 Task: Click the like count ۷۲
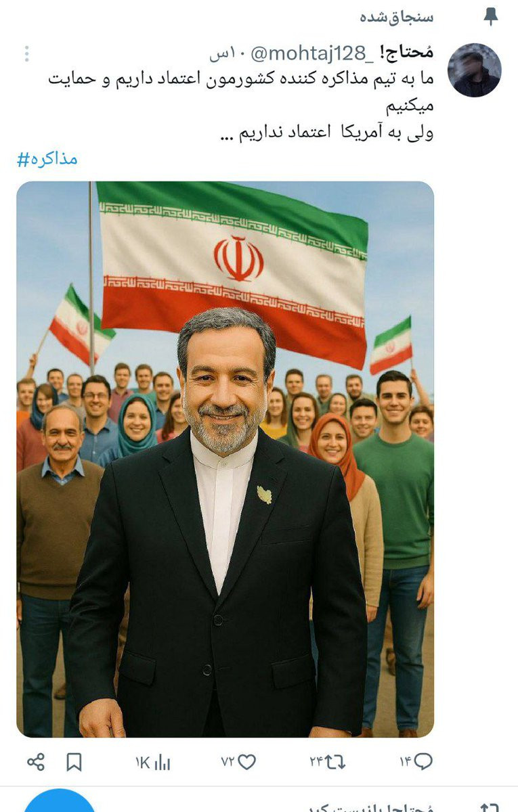pyautogui.click(x=228, y=763)
